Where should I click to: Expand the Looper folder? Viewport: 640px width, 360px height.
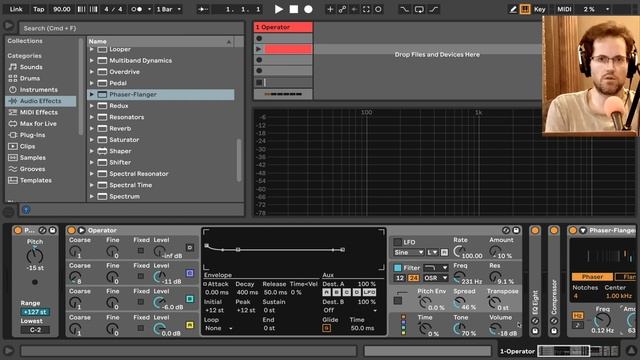click(x=92, y=49)
